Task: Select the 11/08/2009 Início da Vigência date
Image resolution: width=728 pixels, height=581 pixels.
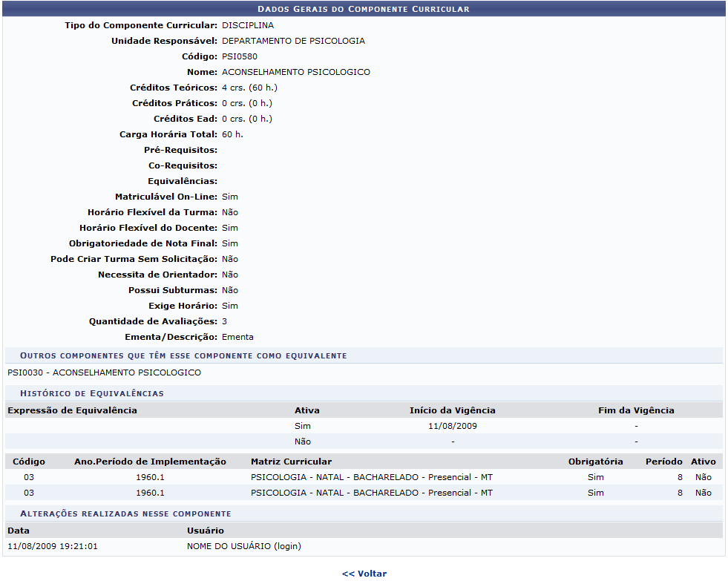Action: tap(452, 426)
